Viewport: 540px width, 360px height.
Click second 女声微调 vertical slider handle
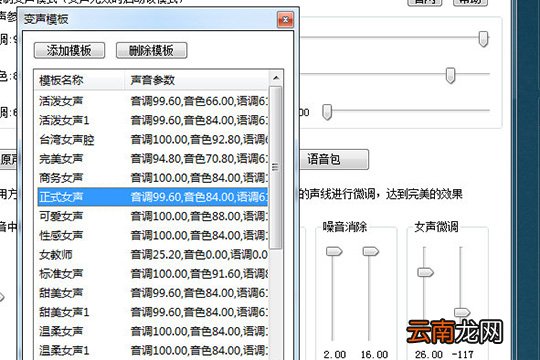click(x=462, y=312)
